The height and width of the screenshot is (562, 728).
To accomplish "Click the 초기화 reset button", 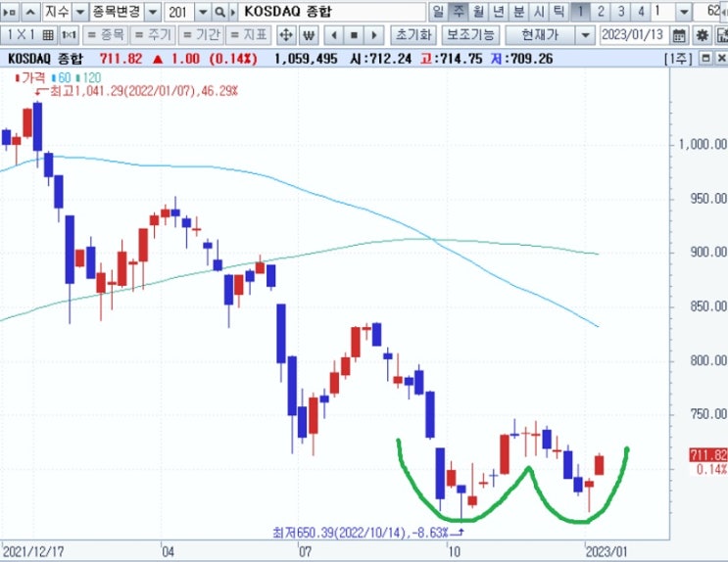I will [413, 35].
